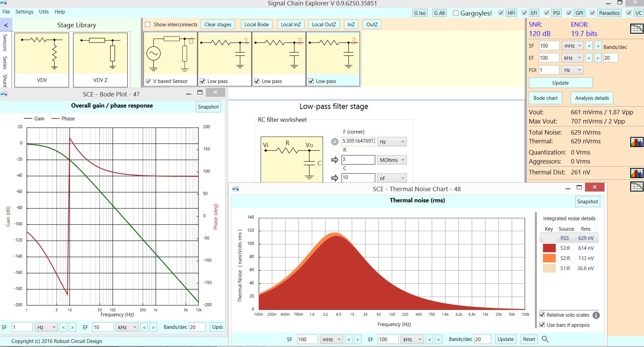Uncheck the stage 1 Low pass checkbox
644x347 pixels.
(x=202, y=81)
